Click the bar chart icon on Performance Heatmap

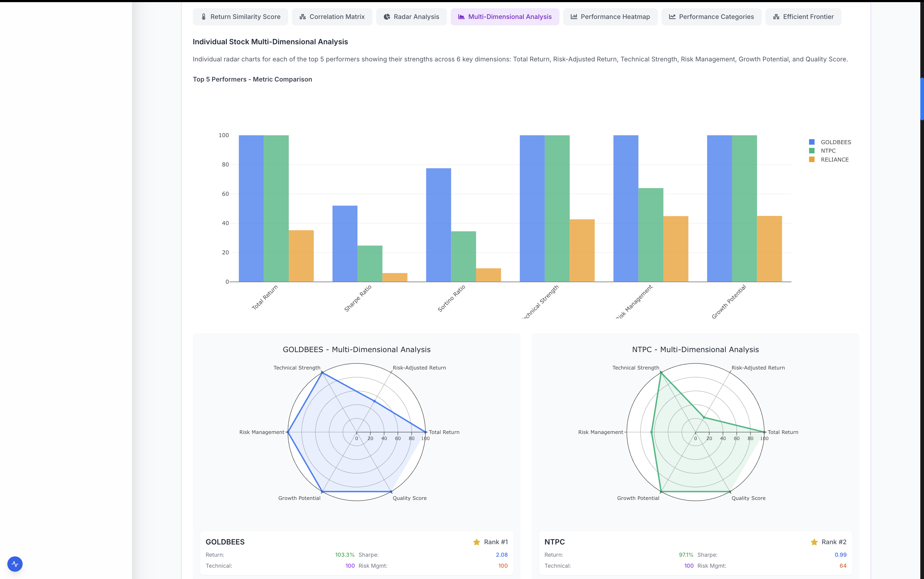tap(574, 17)
